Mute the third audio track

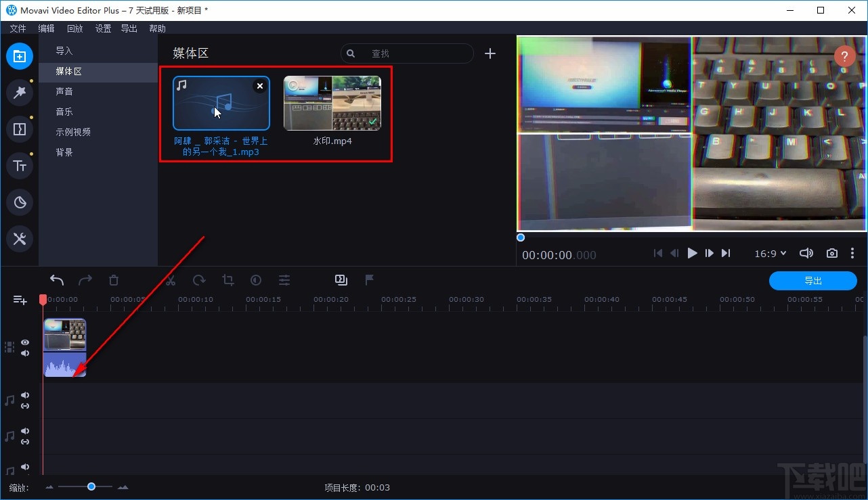point(25,467)
